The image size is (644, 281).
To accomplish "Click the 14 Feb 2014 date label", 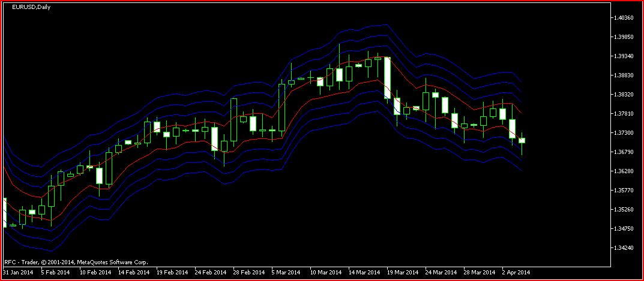I will click(134, 273).
